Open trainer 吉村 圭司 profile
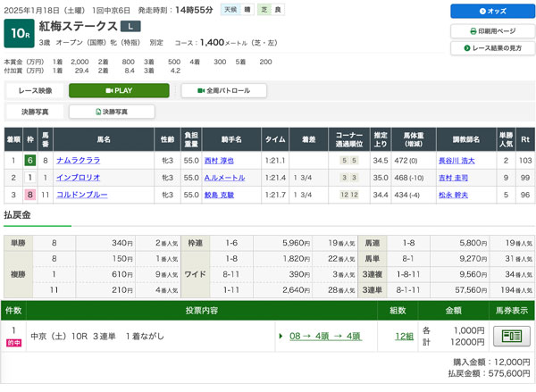Viewport: 536px width, 392px height. (453, 177)
